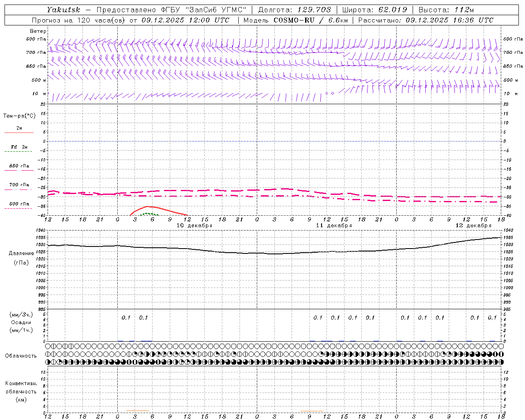Click the 500 гПа legend entry
525x420 pixels.
click(19, 205)
